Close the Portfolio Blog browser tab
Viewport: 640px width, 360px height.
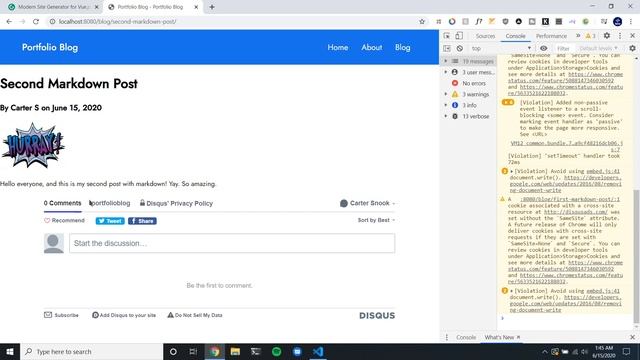196,7
